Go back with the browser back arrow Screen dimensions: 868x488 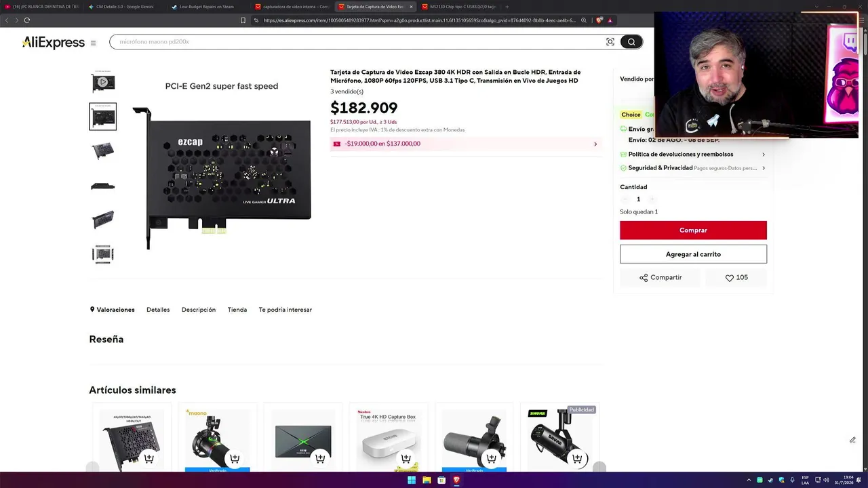(x=7, y=20)
